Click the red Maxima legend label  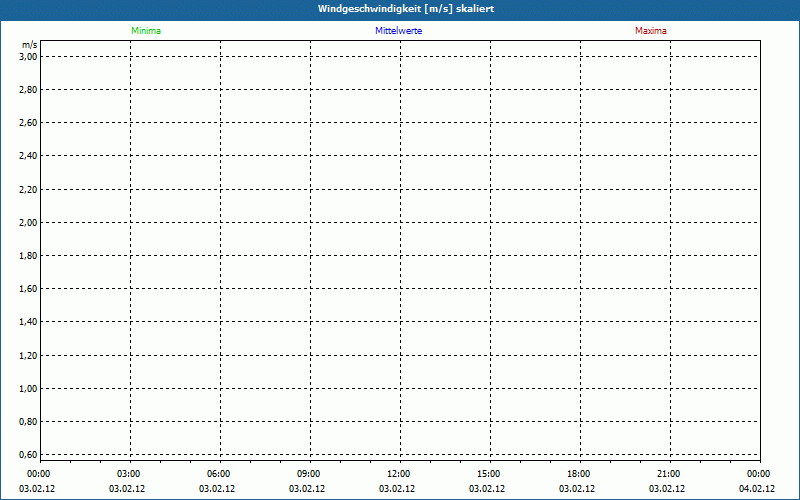click(651, 31)
